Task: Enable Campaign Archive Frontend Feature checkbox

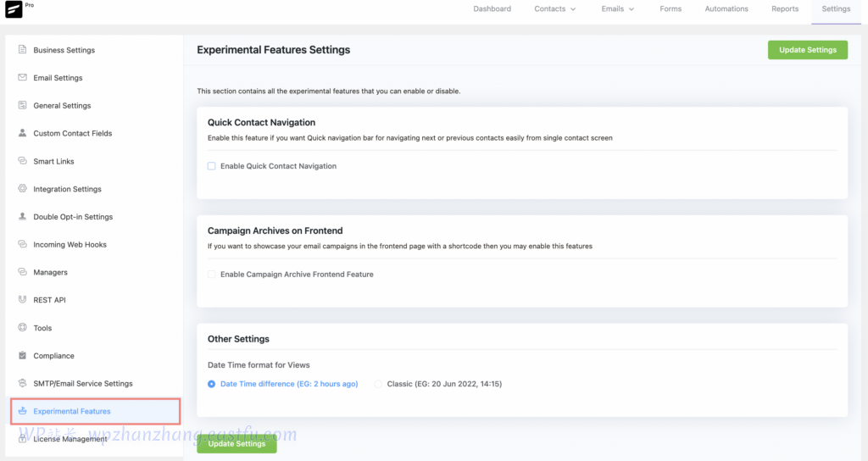Action: pyautogui.click(x=212, y=275)
